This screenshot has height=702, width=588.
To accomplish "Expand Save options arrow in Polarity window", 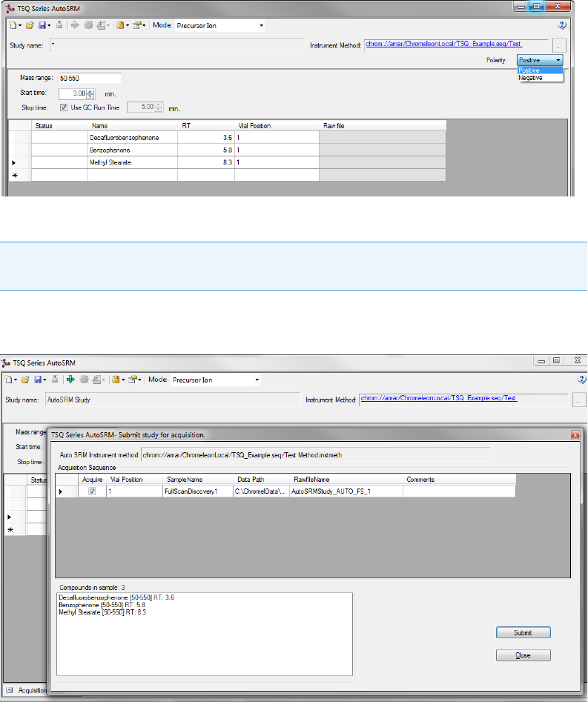I will 49,26.
